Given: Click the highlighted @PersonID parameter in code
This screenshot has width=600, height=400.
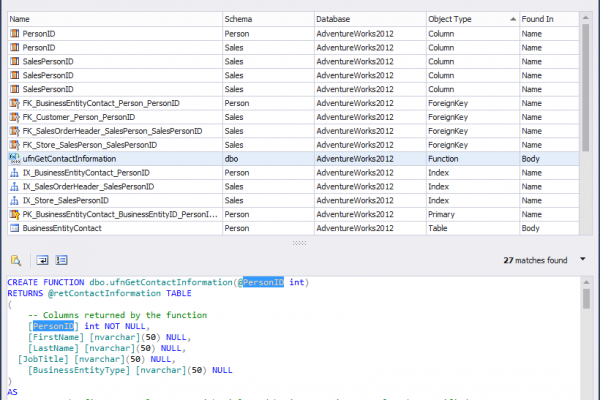Looking at the screenshot, I should click(263, 282).
